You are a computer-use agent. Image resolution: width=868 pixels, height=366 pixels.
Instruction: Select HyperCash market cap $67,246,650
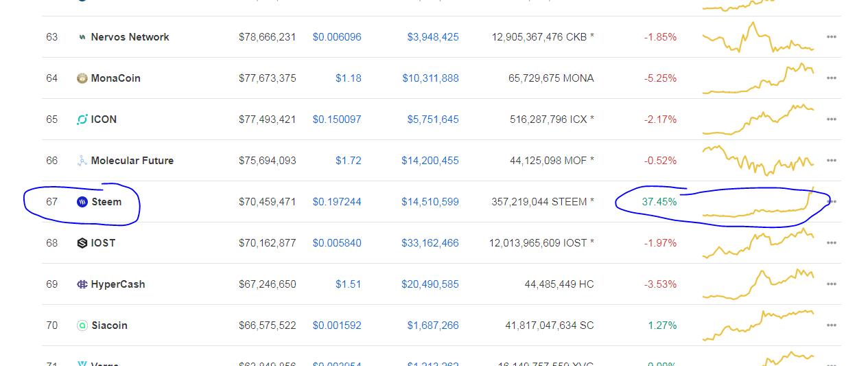coord(268,284)
